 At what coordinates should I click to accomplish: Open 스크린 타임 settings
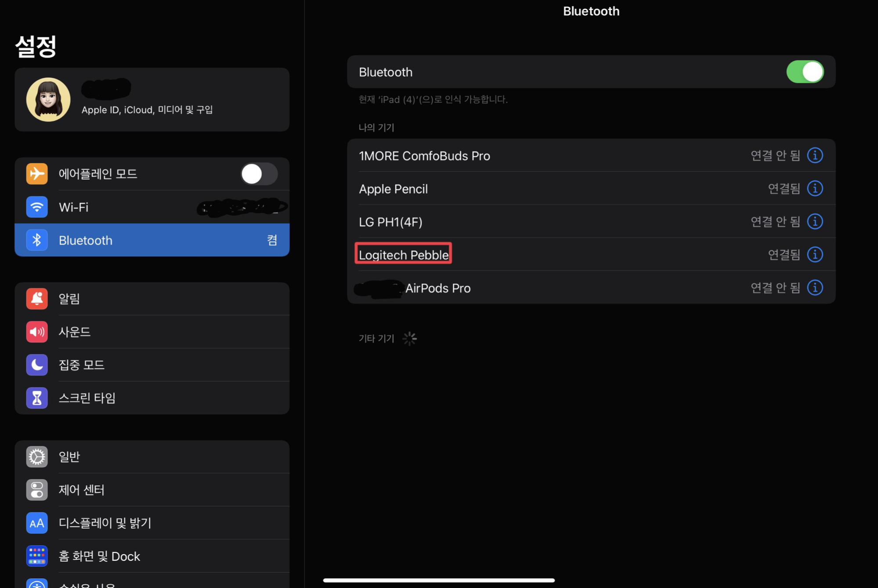click(152, 398)
